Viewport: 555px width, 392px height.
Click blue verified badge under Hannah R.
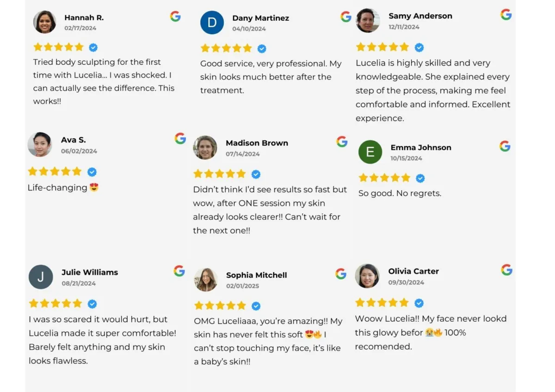93,47
